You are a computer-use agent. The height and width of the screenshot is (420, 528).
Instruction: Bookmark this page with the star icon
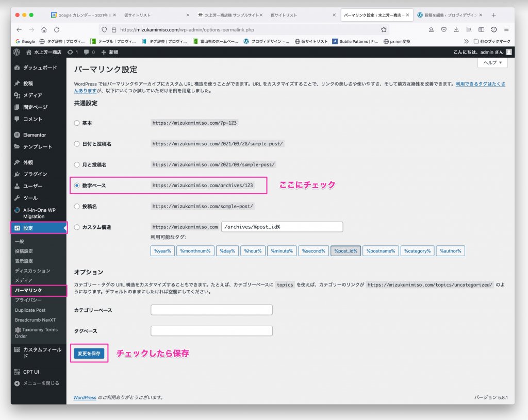384,29
